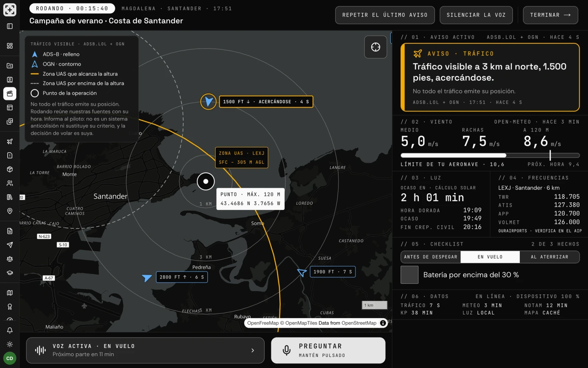Open the document alert icon in sidebar
588x368 pixels.
click(x=10, y=155)
